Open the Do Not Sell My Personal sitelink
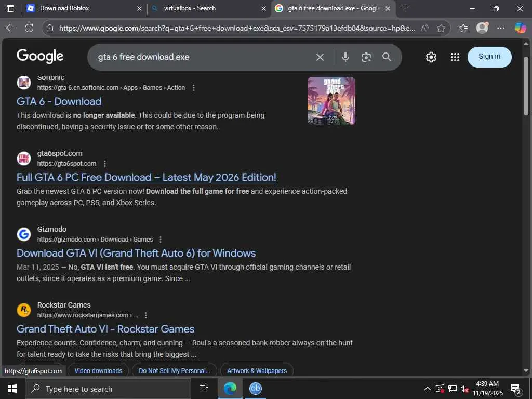 [175, 370]
